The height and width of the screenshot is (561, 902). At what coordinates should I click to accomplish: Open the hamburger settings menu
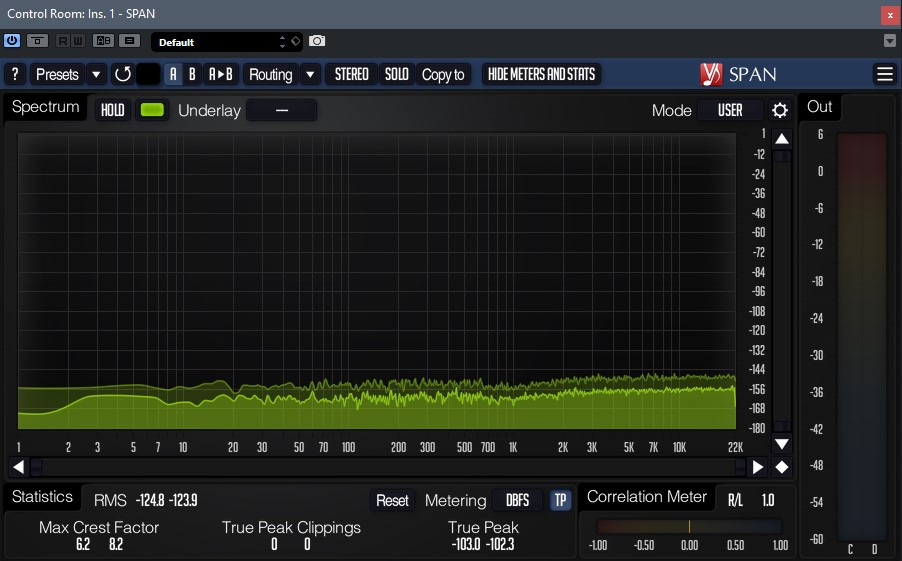[885, 74]
